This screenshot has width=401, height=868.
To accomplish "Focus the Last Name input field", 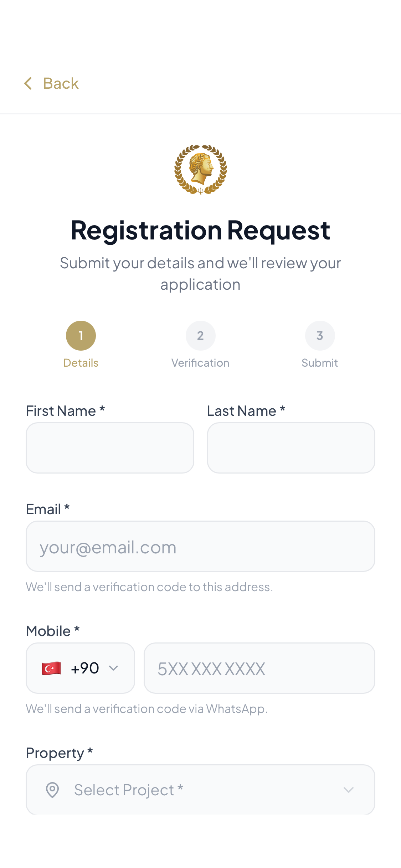I will pos(291,448).
